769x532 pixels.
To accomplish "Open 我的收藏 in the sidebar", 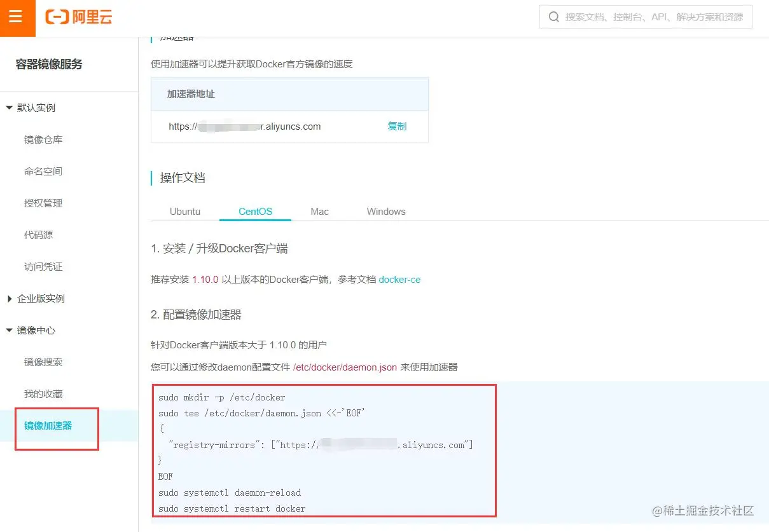I will coord(43,394).
